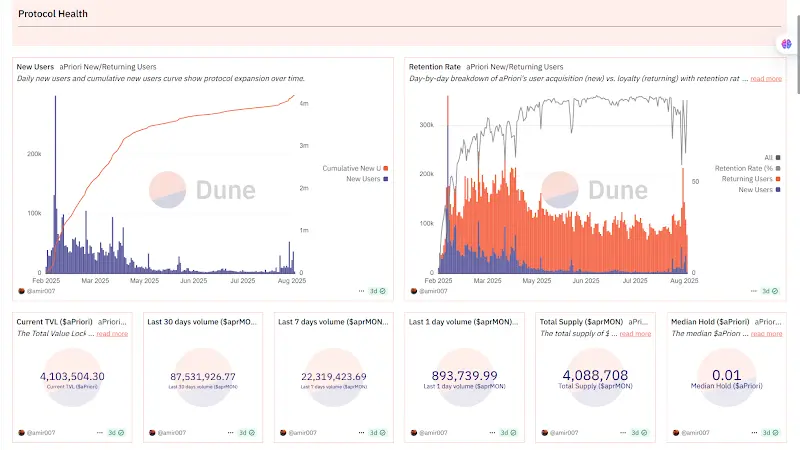Click the 3d refresh badge on New Users chart
800x450 pixels.
pyautogui.click(x=378, y=291)
